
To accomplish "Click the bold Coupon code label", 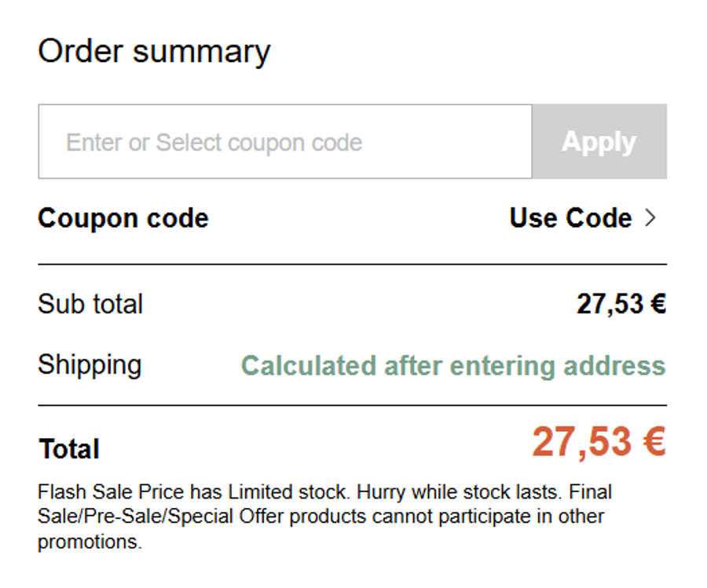I will [123, 218].
